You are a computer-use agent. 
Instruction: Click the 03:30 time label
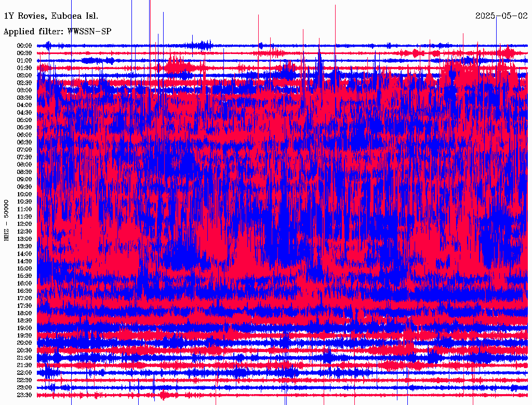[24, 98]
